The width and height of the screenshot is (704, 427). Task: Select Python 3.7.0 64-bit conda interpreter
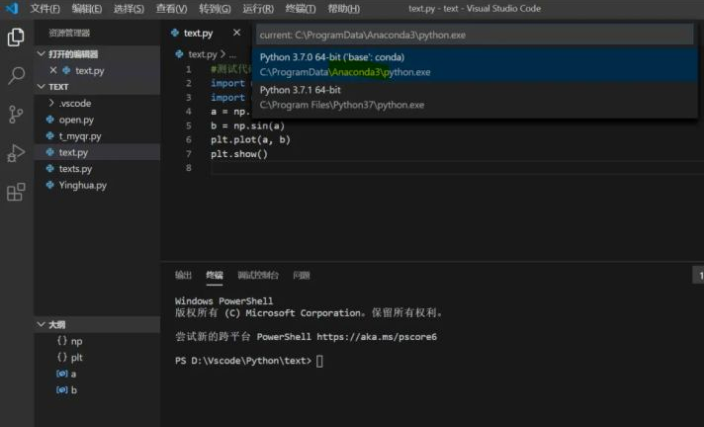(x=475, y=64)
